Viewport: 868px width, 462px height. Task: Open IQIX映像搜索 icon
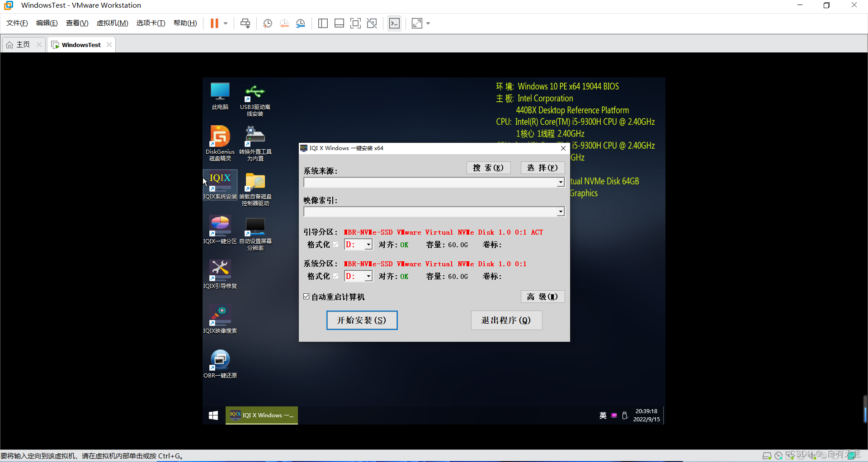point(220,319)
